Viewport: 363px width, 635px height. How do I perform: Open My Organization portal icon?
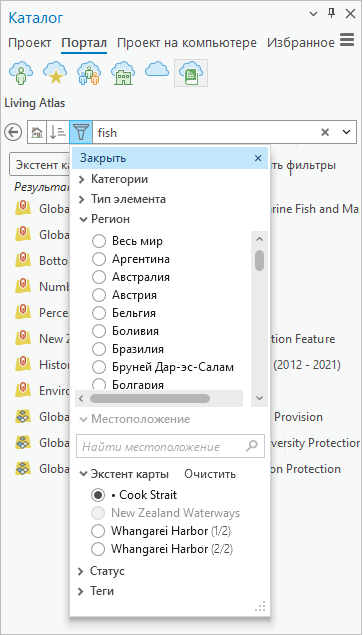click(123, 72)
